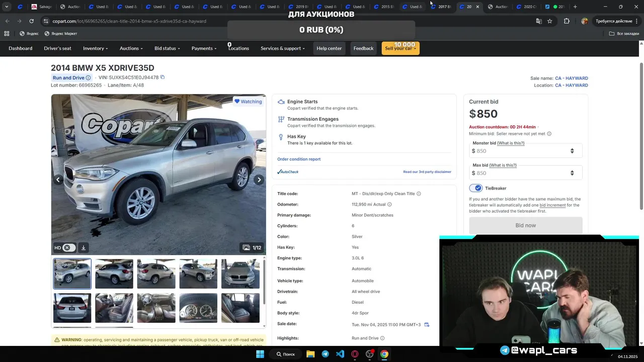The height and width of the screenshot is (362, 644).
Task: Toggle the Watching heart button
Action: tap(248, 102)
